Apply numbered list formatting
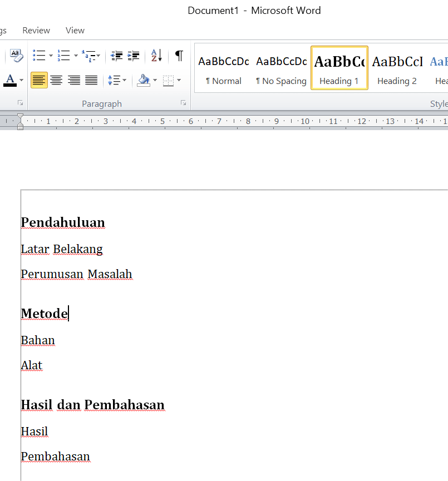 point(63,56)
